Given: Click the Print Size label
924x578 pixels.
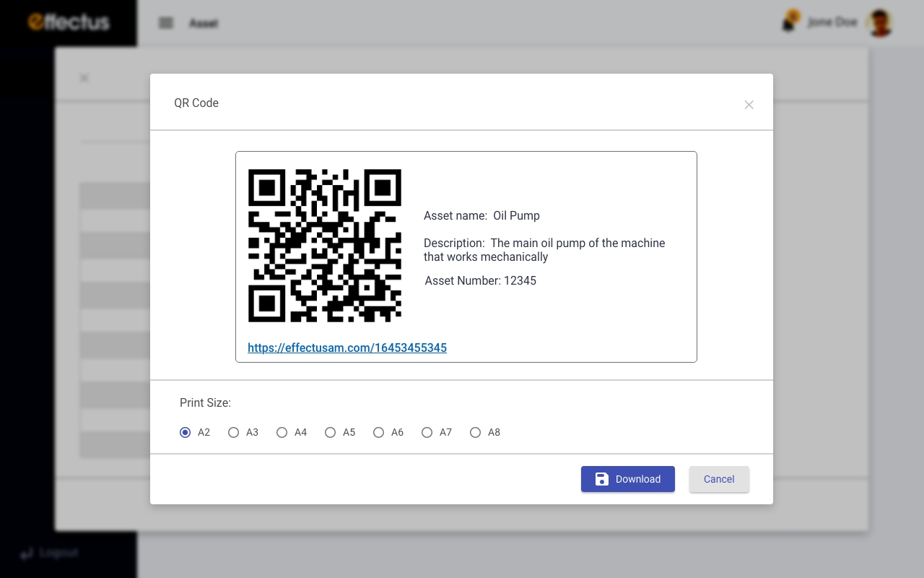Looking at the screenshot, I should pos(205,402).
